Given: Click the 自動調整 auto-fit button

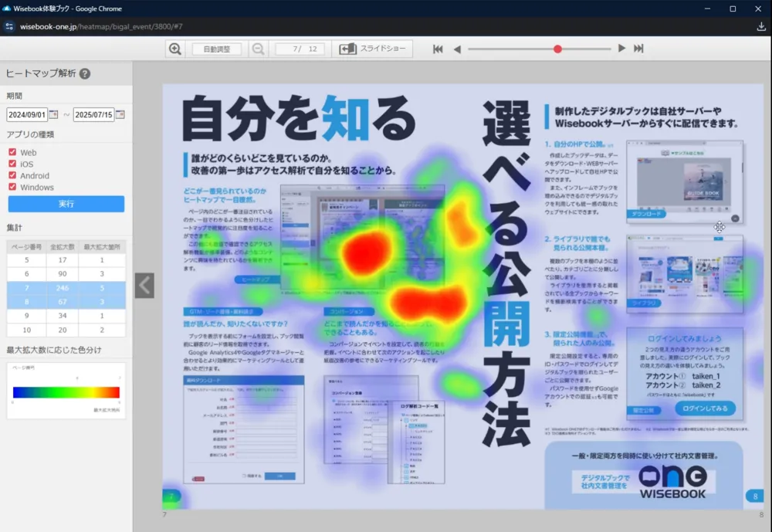Looking at the screenshot, I should click(x=217, y=49).
